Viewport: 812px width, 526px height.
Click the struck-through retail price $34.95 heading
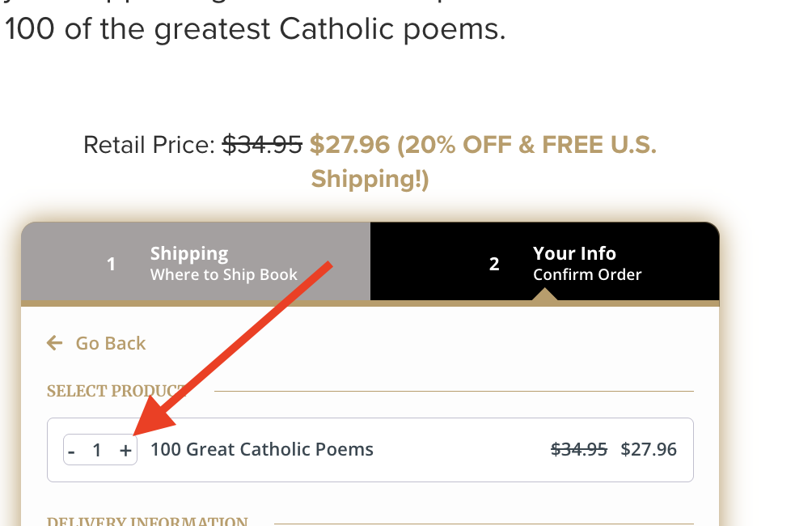click(262, 145)
